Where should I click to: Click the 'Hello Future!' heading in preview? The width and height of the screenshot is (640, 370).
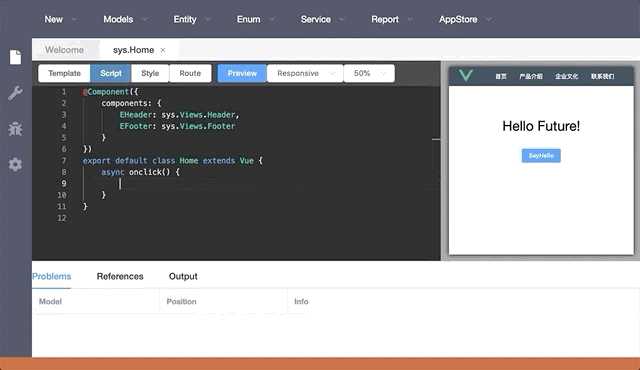(x=541, y=126)
